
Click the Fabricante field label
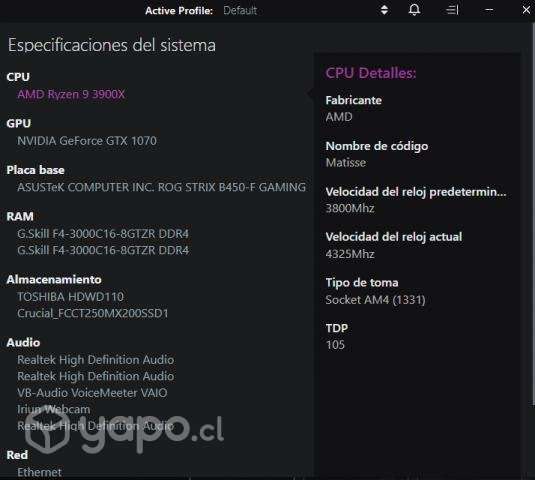coord(353,100)
